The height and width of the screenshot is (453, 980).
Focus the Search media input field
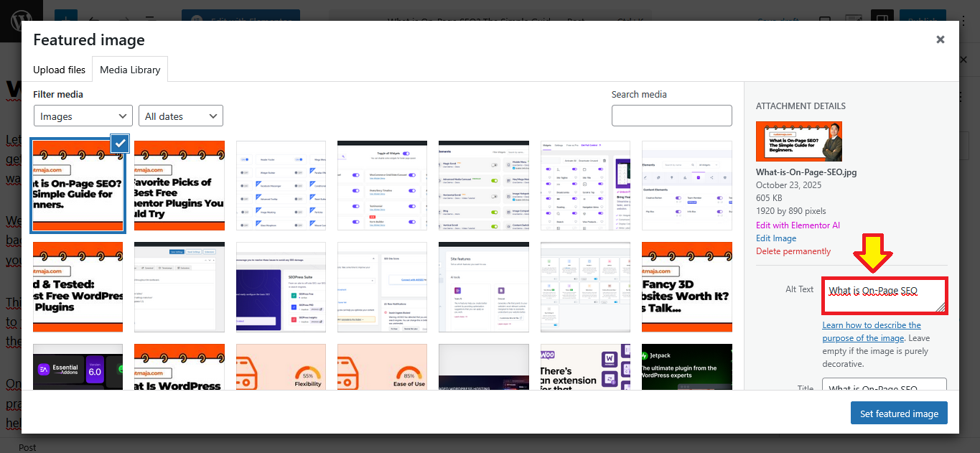pos(671,116)
